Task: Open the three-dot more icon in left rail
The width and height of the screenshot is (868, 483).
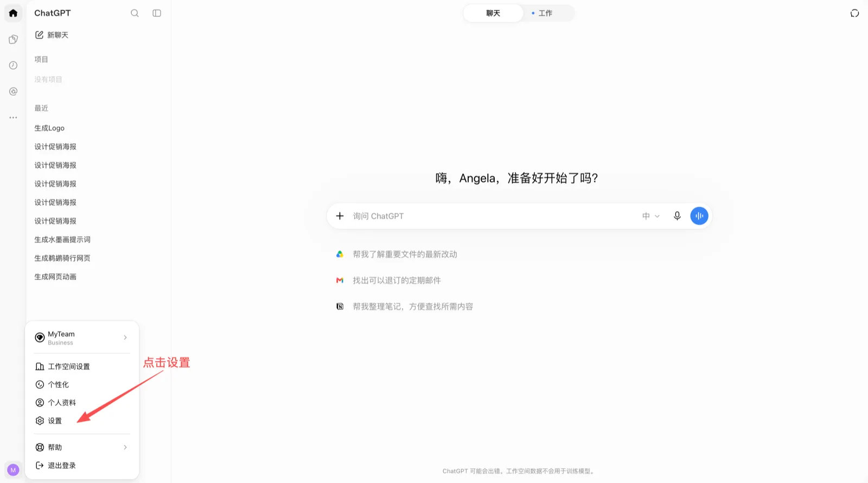Action: [x=13, y=117]
